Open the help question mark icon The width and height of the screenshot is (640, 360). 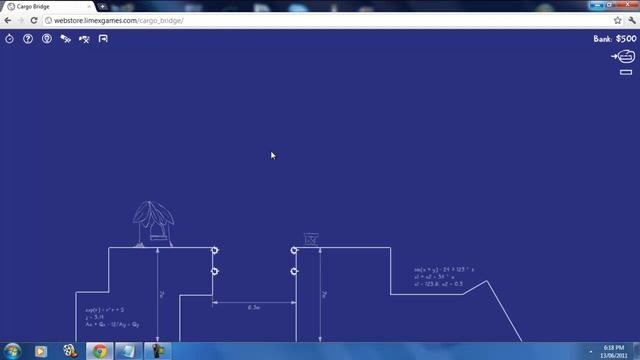click(x=28, y=39)
